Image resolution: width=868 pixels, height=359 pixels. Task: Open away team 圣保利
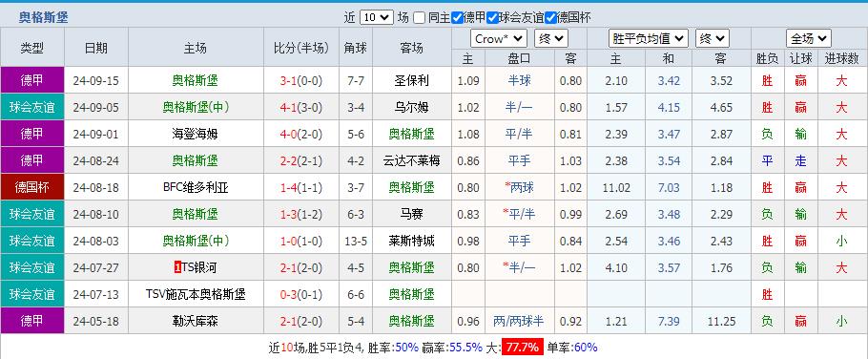pyautogui.click(x=411, y=81)
